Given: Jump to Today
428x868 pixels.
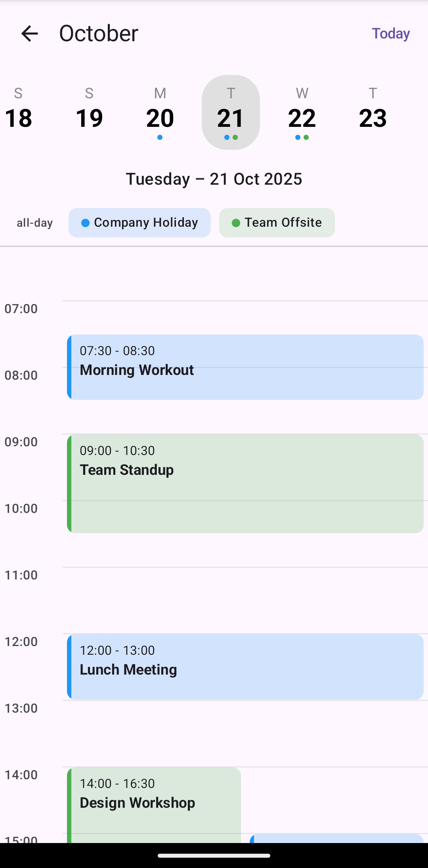Looking at the screenshot, I should click(390, 33).
